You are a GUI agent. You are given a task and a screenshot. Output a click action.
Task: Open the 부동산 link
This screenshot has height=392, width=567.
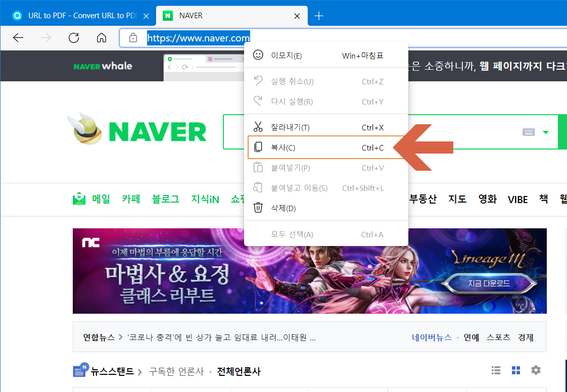coord(423,199)
